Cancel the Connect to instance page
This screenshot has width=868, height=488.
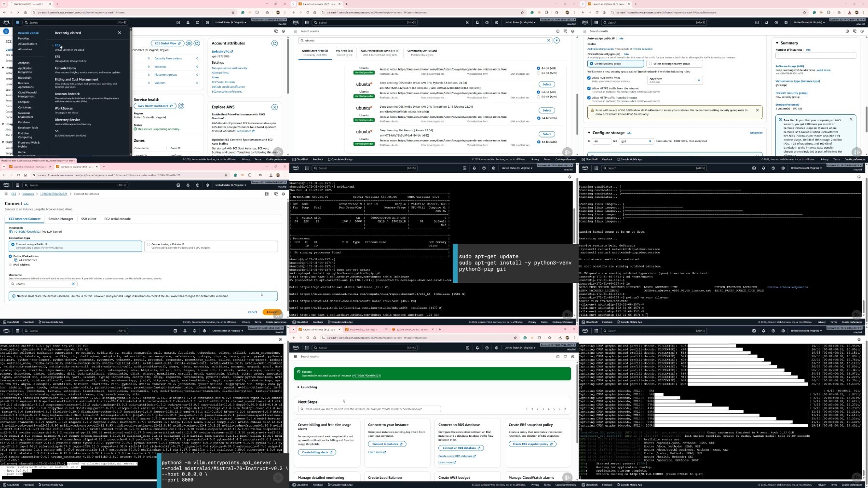pyautogui.click(x=252, y=312)
